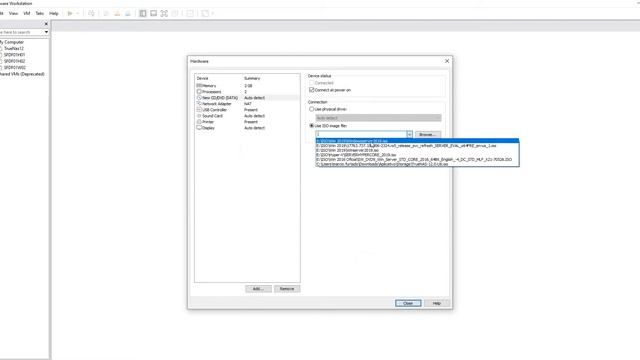Click the Unity mode toolbar icon
640x360 pixels.
(175, 13)
